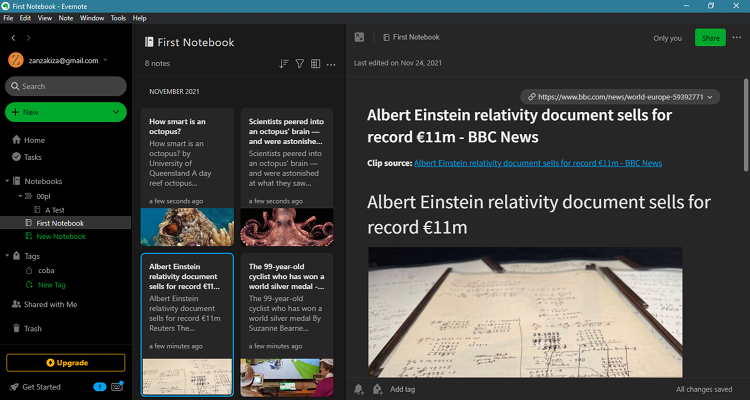Image resolution: width=750 pixels, height=400 pixels.
Task: Click the green Share button
Action: point(710,38)
